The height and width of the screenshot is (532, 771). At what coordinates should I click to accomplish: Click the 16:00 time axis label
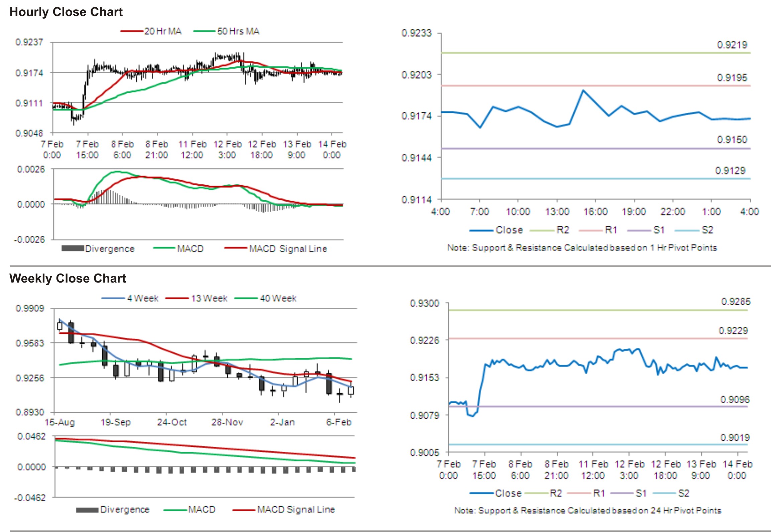pos(595,212)
